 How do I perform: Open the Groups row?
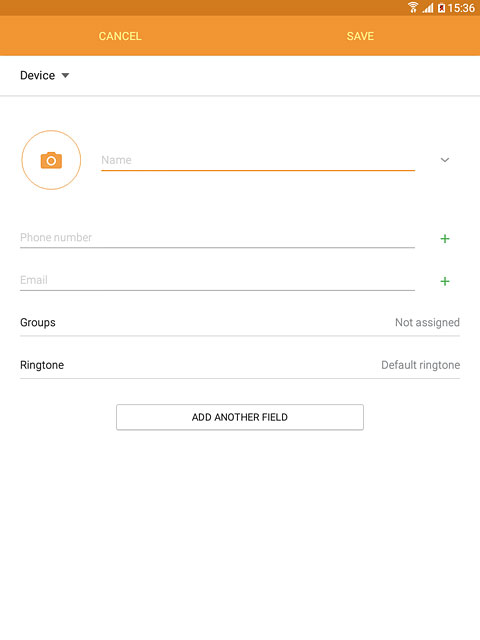click(240, 322)
